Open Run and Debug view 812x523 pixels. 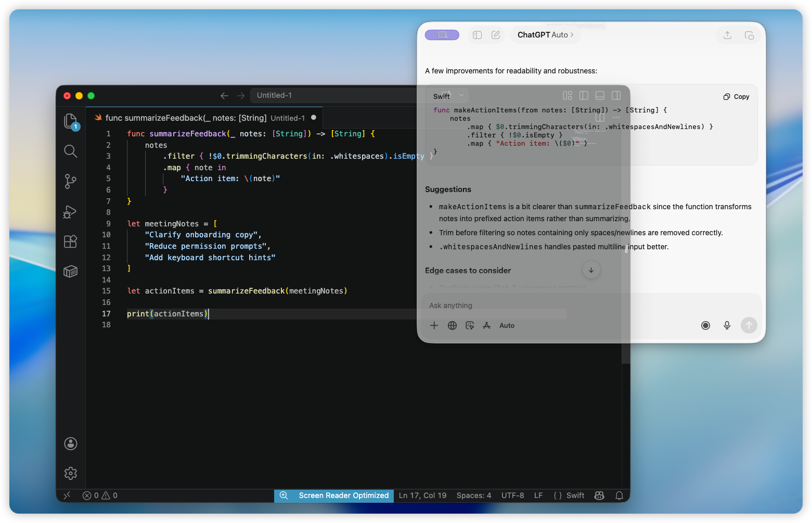(70, 211)
